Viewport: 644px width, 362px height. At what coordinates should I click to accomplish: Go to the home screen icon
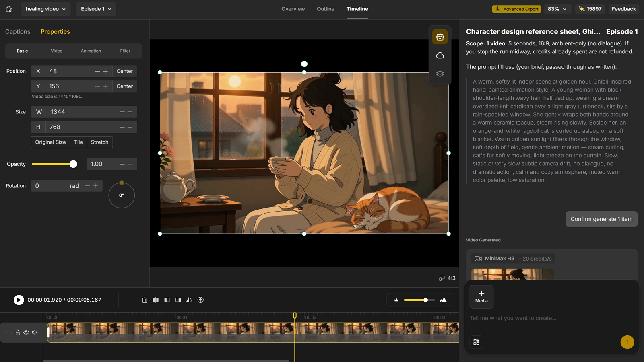coord(8,9)
